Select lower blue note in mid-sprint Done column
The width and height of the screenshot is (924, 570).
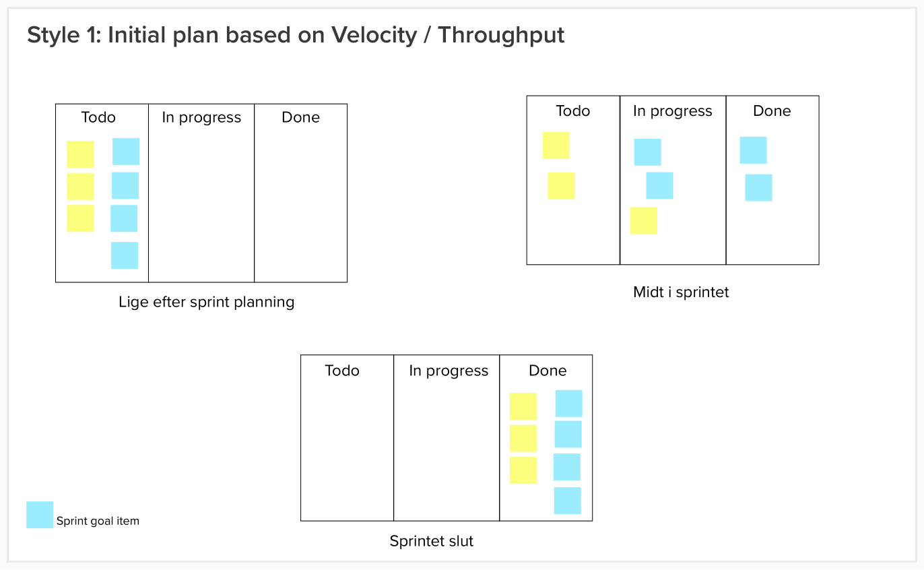(758, 187)
